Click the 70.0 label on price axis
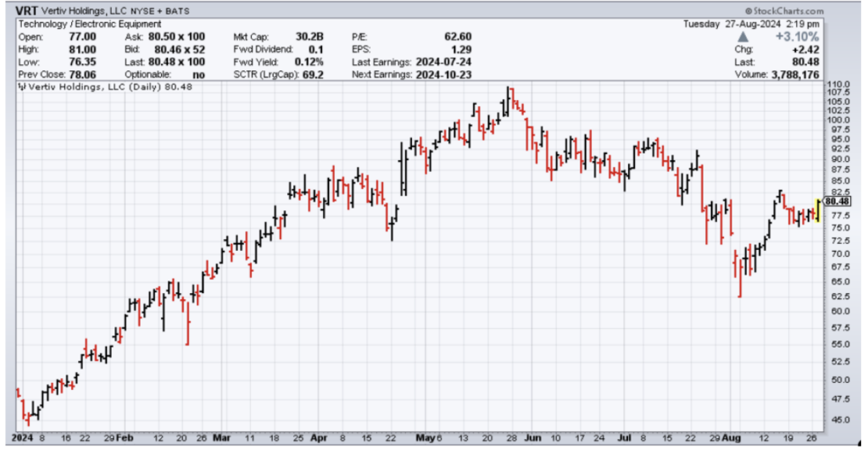This screenshot has height=450, width=868. click(x=838, y=254)
